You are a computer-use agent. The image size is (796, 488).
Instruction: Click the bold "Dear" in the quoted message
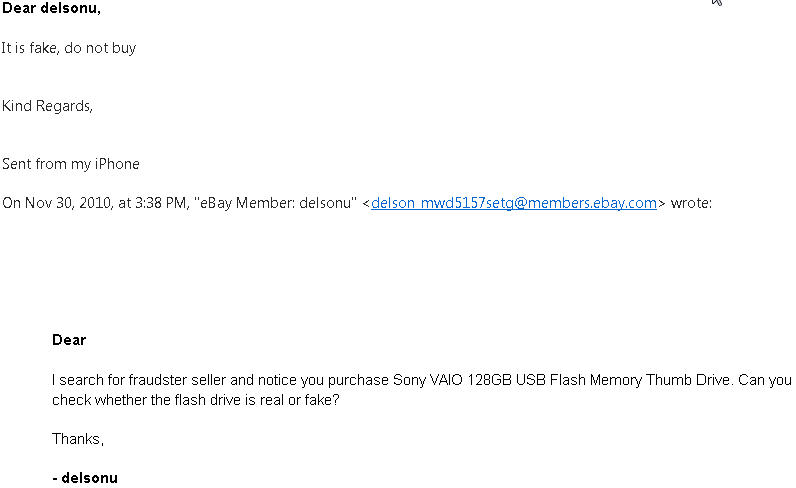click(x=69, y=340)
